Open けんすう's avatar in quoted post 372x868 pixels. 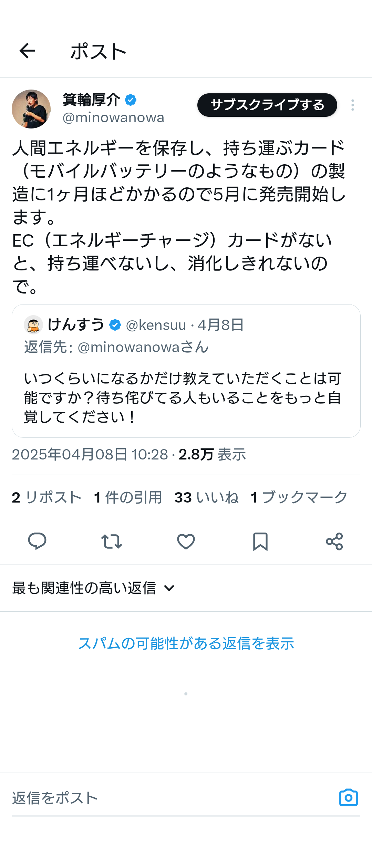[x=33, y=325]
